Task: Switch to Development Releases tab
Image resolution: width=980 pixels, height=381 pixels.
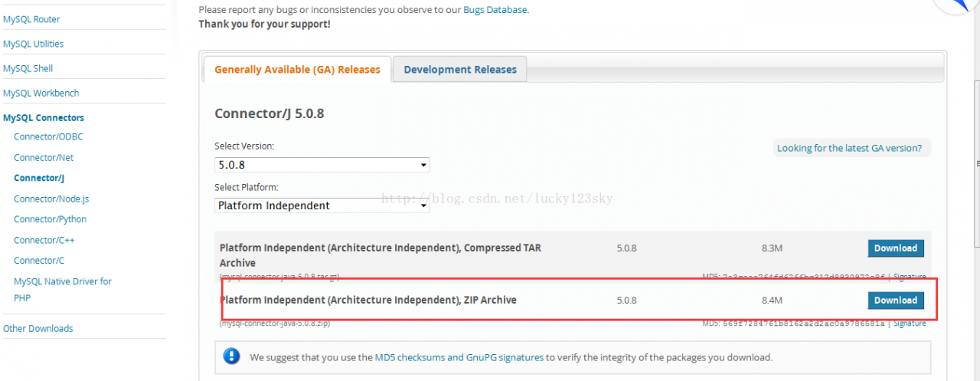Action: pos(460,70)
